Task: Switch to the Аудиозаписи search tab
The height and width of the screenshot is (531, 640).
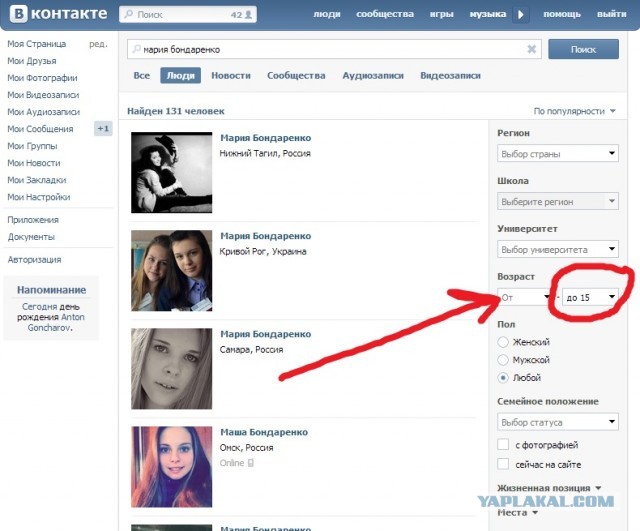Action: tap(373, 76)
